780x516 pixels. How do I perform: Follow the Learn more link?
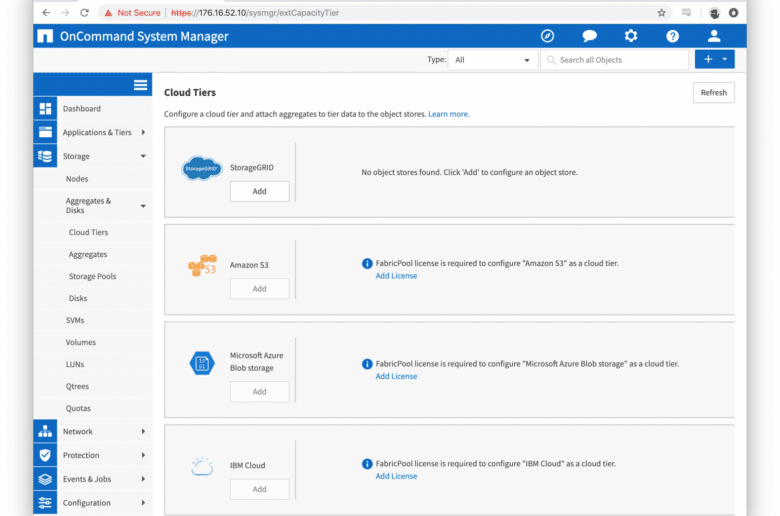pyautogui.click(x=449, y=114)
